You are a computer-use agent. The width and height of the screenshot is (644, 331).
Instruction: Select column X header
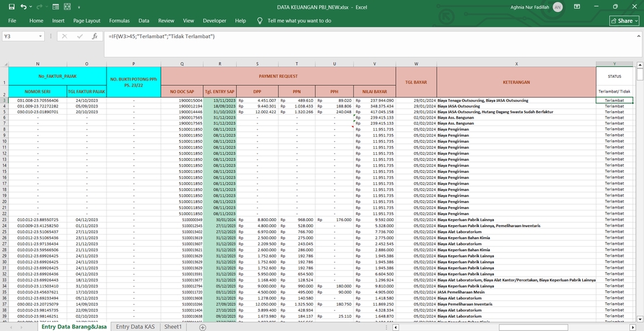click(x=517, y=64)
